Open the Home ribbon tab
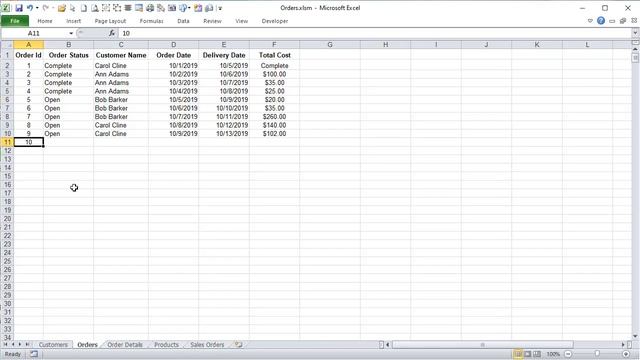 45,21
